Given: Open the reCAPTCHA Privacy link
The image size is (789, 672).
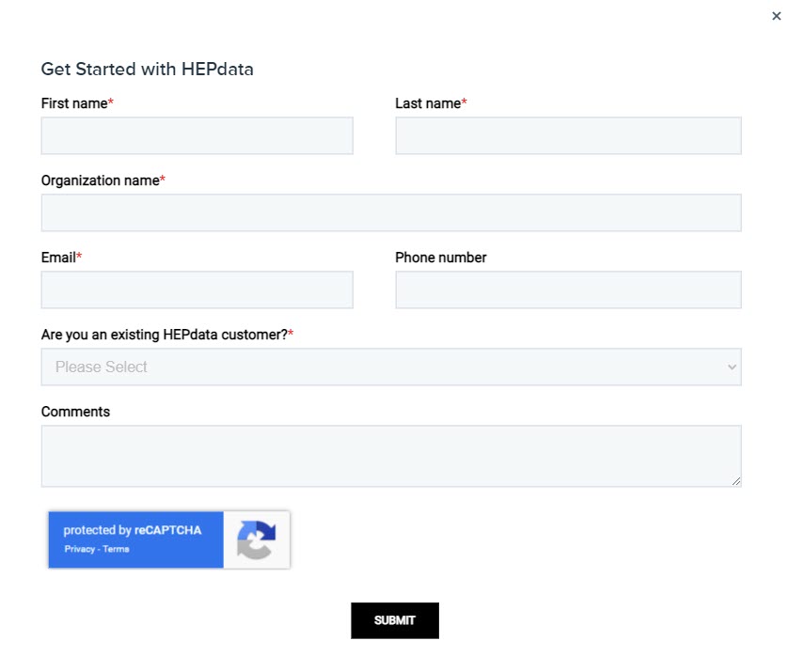Looking at the screenshot, I should tap(80, 549).
